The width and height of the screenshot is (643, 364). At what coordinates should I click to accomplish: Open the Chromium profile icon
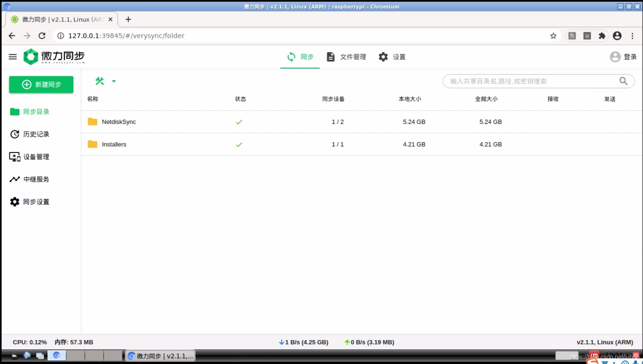(x=617, y=36)
